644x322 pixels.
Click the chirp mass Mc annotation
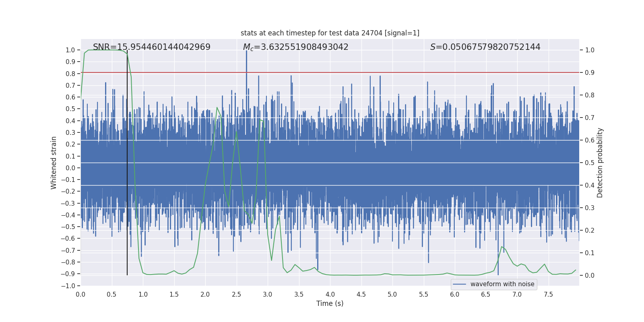tap(295, 47)
